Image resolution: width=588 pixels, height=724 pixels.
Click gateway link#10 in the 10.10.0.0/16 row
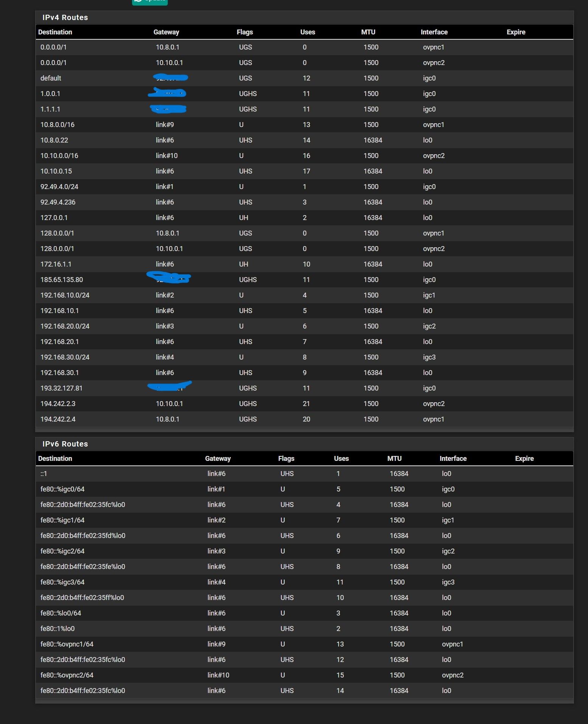(x=167, y=156)
